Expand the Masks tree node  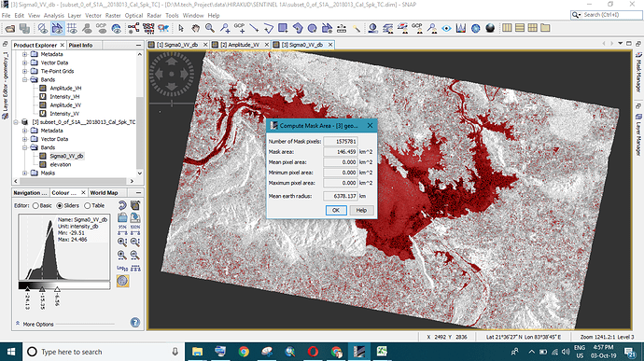[24, 173]
